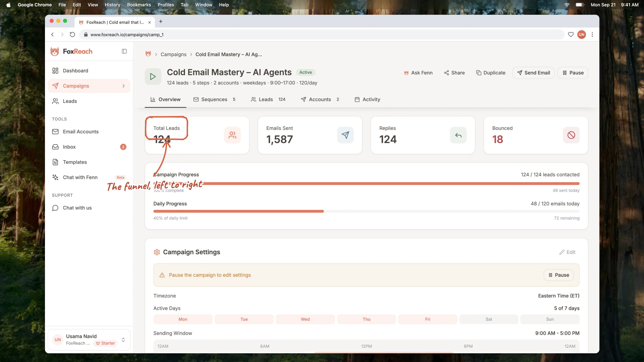Click the Daily Progress bar
This screenshot has height=362, width=644.
tap(366, 211)
